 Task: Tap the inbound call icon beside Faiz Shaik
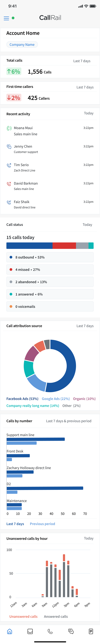(x=9, y=202)
